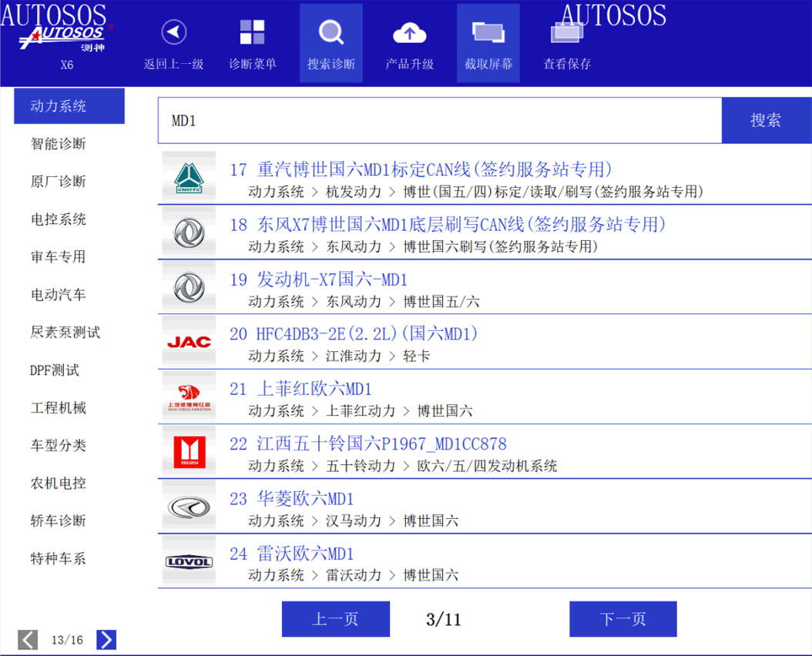Open result 23 华菱欧六MD1
The width and height of the screenshot is (812, 656).
485,507
